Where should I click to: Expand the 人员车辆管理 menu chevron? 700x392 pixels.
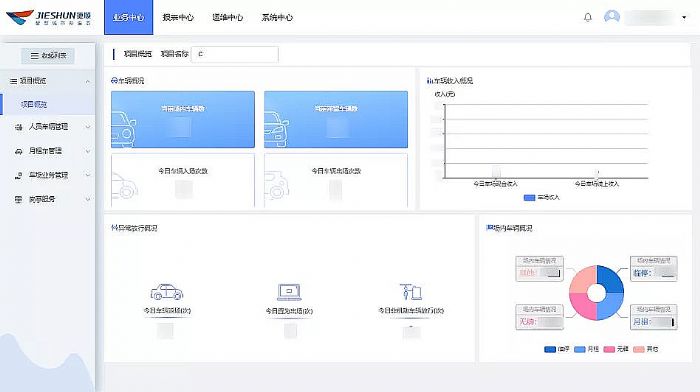(88, 127)
